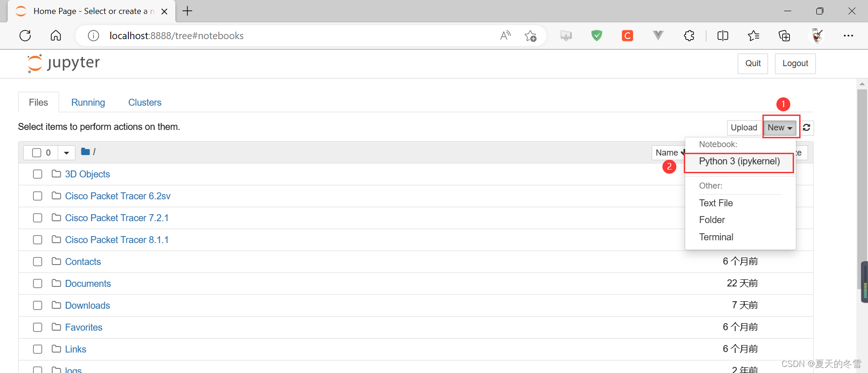
Task: Open the browser Extensions puzzle icon
Action: coord(689,35)
